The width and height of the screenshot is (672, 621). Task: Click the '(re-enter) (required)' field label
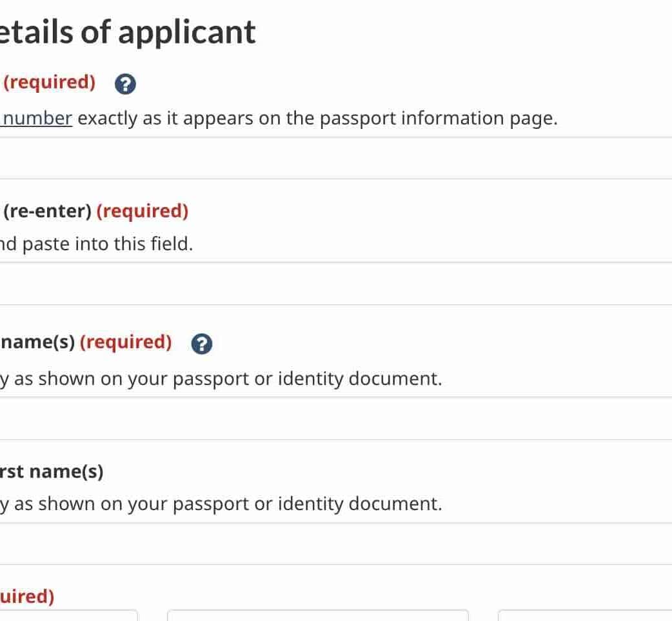pos(95,211)
